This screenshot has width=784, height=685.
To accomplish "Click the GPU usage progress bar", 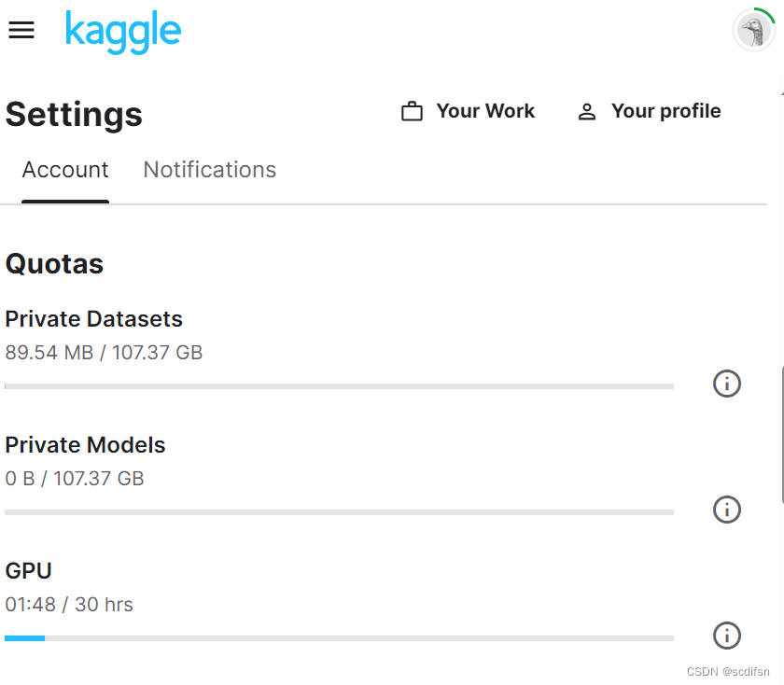I will pos(339,638).
